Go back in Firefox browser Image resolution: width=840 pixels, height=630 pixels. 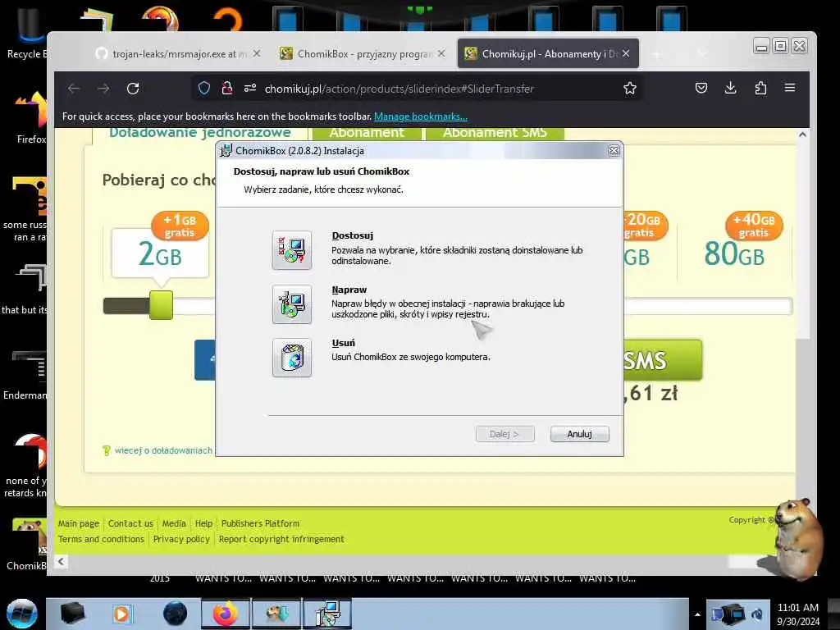73,89
